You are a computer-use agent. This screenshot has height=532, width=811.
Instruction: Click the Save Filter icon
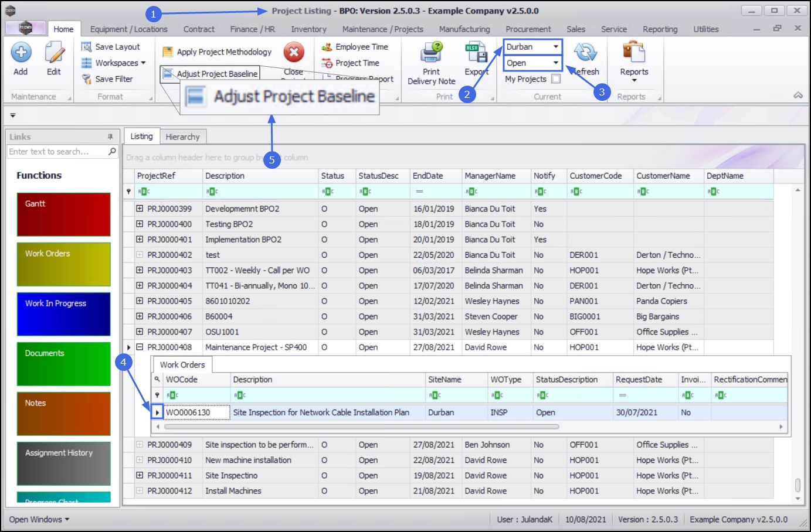(86, 79)
